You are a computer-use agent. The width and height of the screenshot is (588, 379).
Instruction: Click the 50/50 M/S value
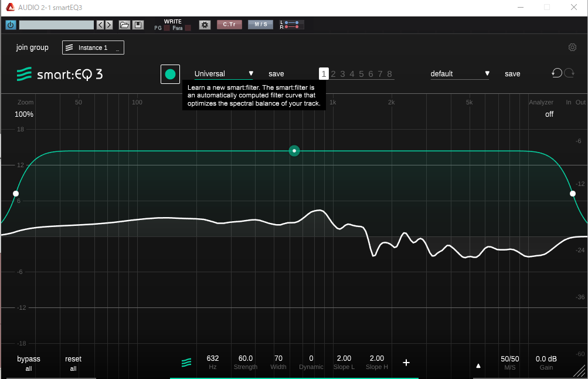[x=510, y=358]
